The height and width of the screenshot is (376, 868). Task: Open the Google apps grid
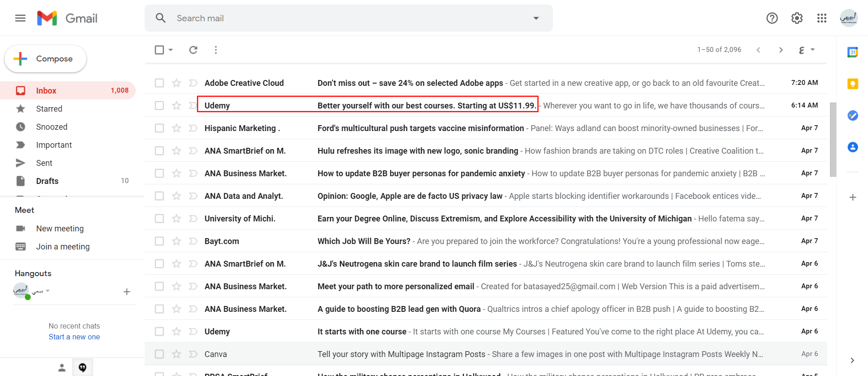click(x=821, y=18)
